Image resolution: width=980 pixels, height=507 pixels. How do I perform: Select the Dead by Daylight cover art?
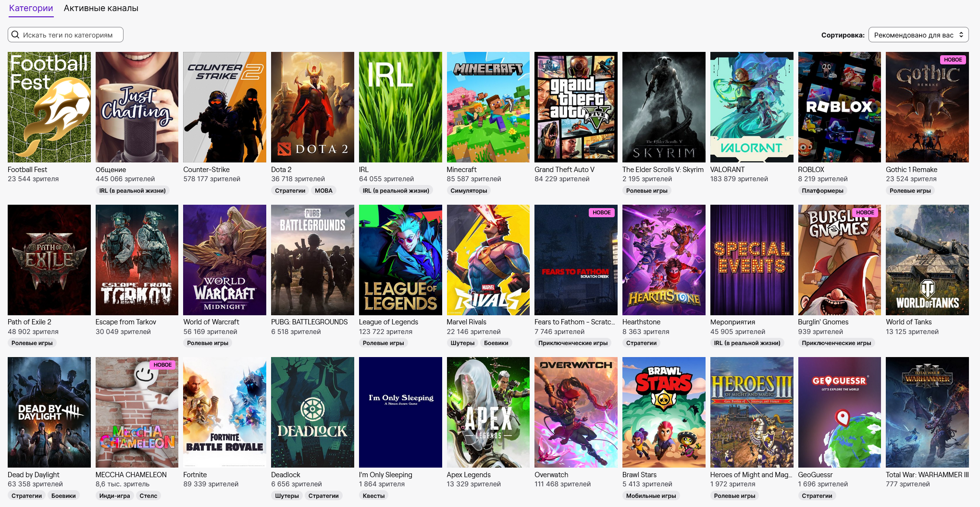tap(49, 412)
